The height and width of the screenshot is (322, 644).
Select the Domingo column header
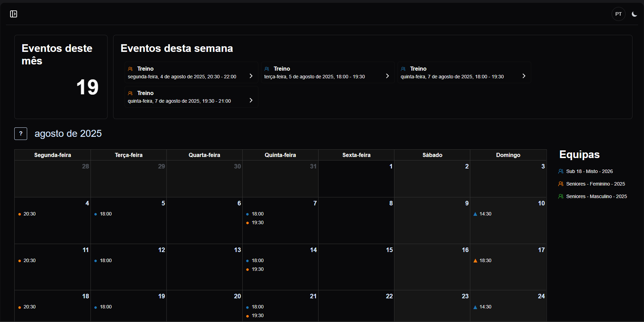coord(508,155)
